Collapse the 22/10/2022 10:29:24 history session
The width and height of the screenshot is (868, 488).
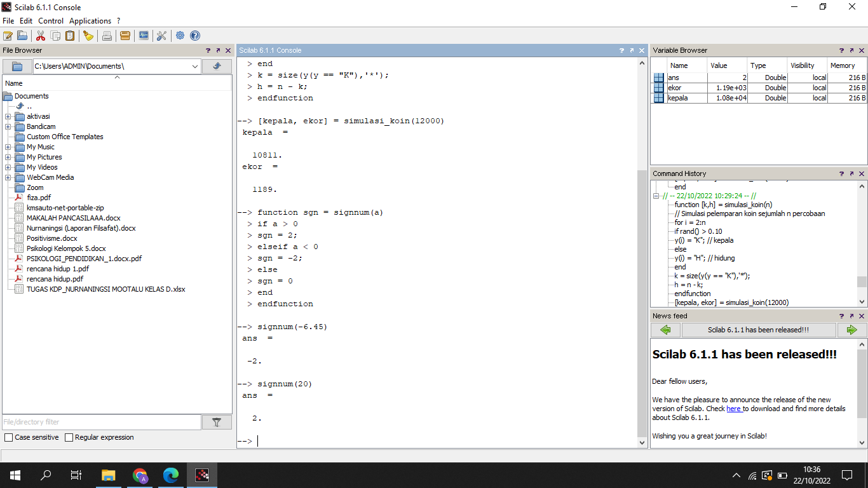click(657, 196)
